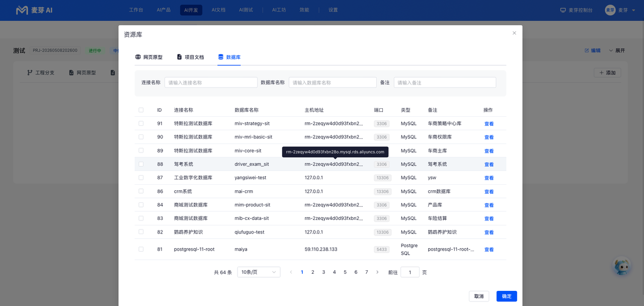This screenshot has height=306, width=644.
Task: Check the row with ID 91
Action: pyautogui.click(x=141, y=123)
